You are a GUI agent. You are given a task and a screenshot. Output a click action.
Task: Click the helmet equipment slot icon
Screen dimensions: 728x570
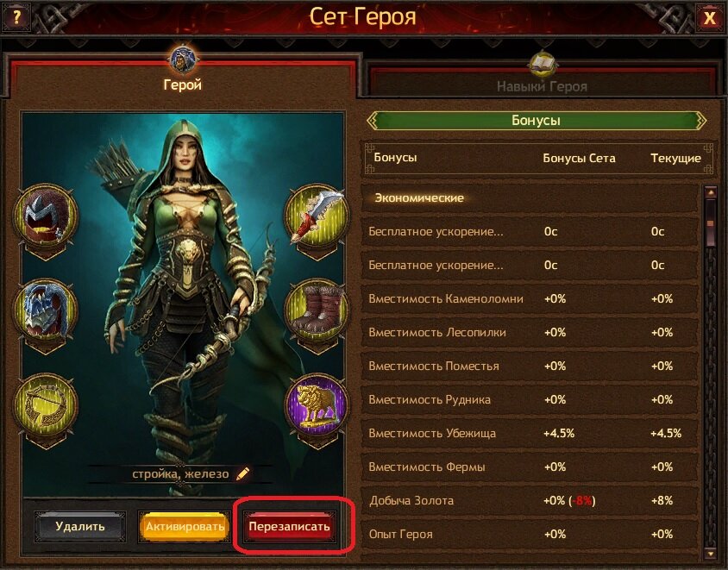click(x=46, y=216)
